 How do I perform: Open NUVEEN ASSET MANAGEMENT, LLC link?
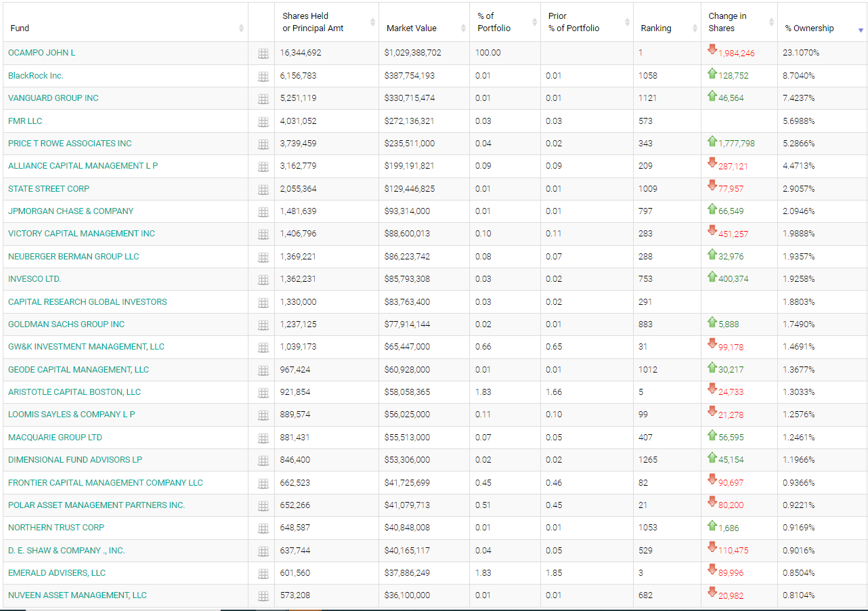click(77, 595)
